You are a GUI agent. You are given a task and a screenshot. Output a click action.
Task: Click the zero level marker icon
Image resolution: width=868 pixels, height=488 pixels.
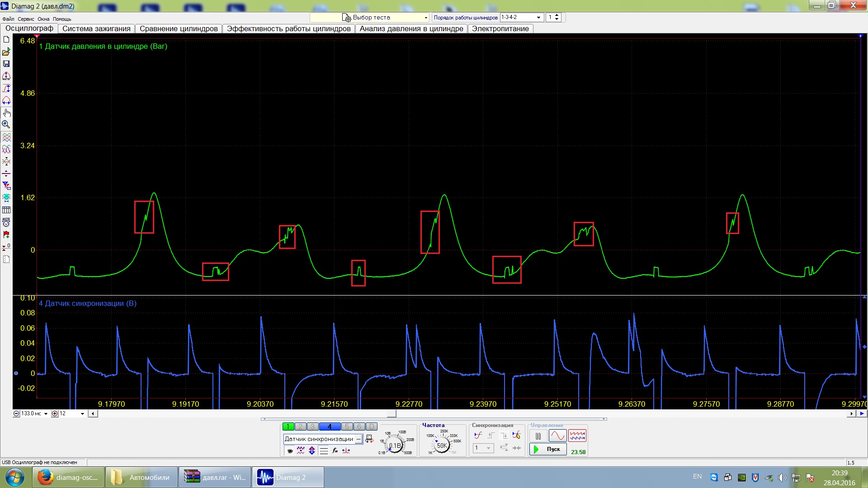click(6, 247)
